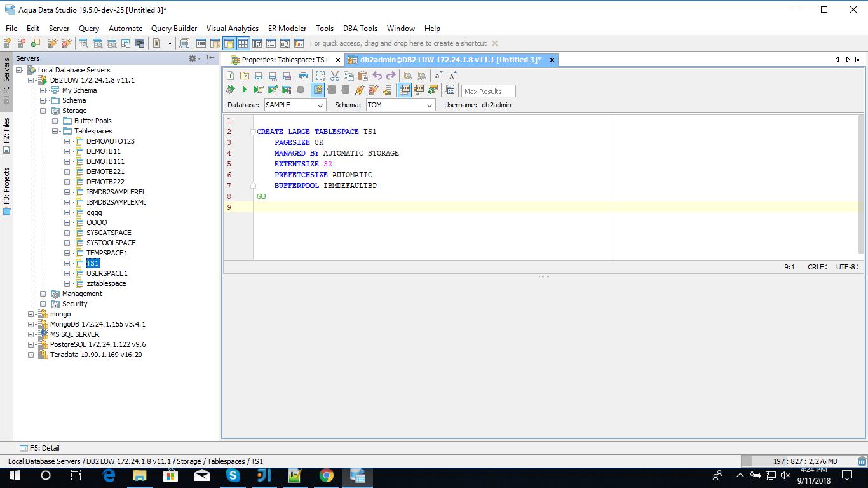
Task: Open the Windows Start menu
Action: [15, 475]
